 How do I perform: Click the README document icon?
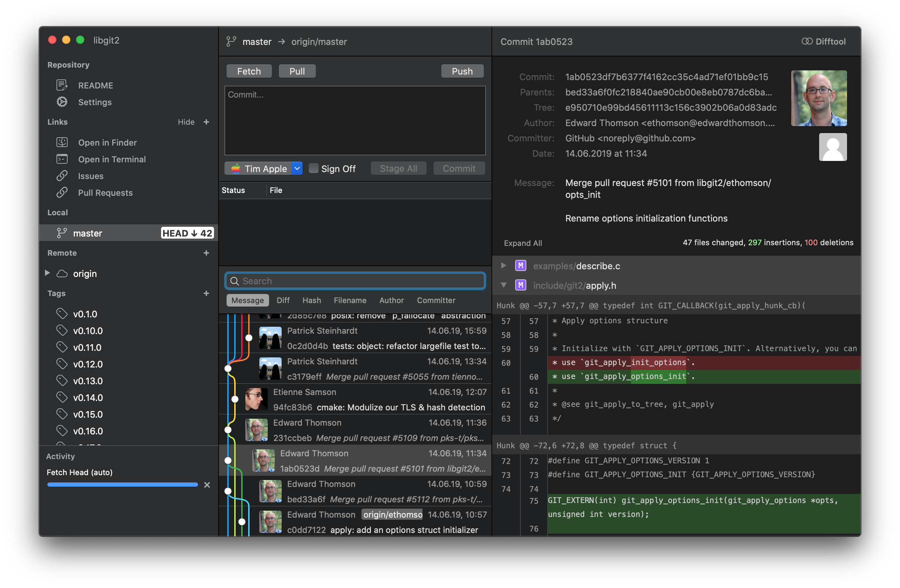click(62, 85)
